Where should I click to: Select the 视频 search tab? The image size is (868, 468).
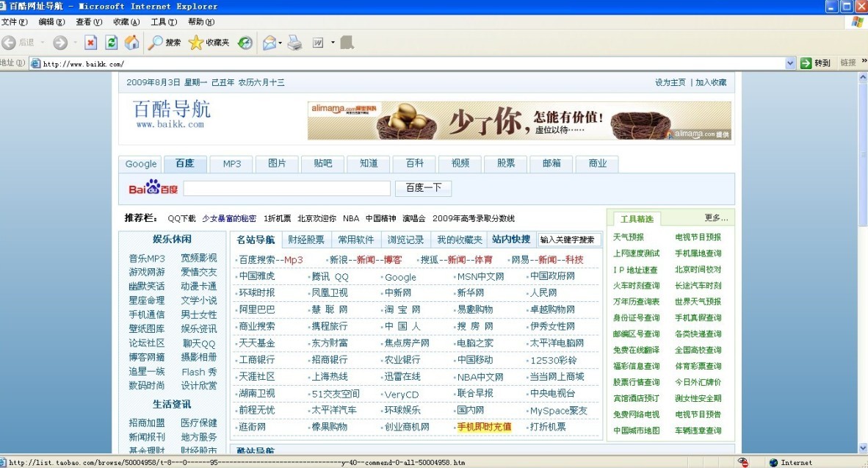(x=460, y=163)
